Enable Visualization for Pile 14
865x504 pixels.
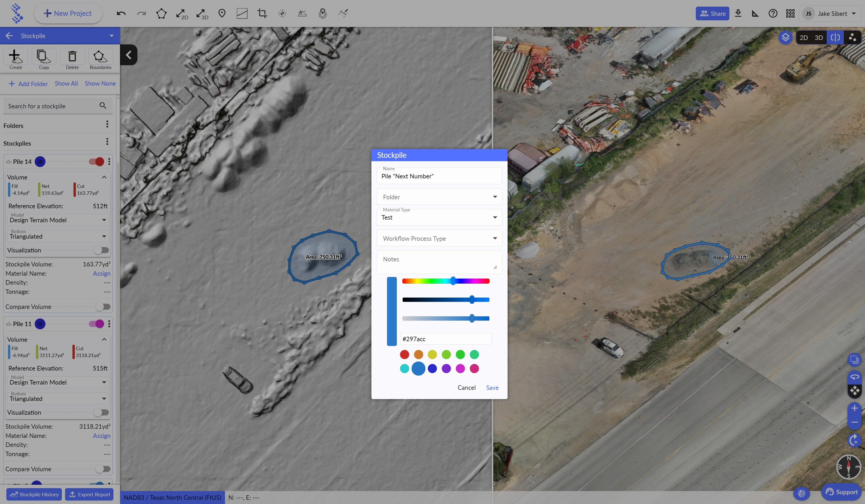[101, 250]
